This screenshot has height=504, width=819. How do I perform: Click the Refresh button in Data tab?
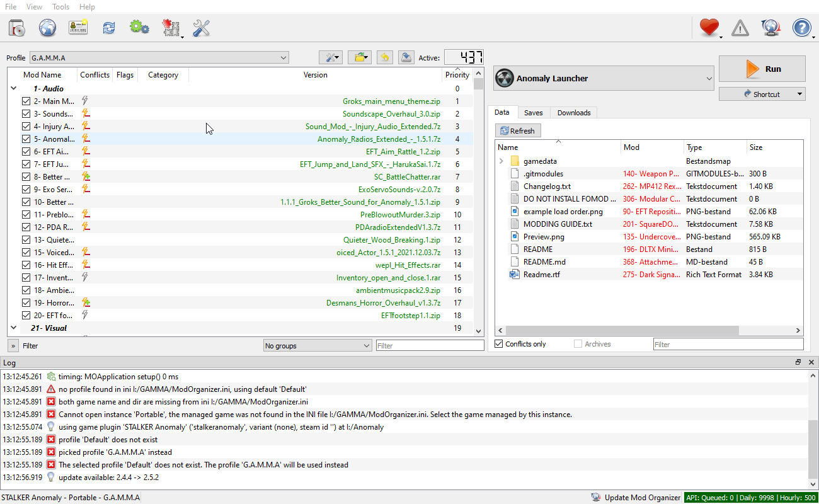[x=517, y=130]
